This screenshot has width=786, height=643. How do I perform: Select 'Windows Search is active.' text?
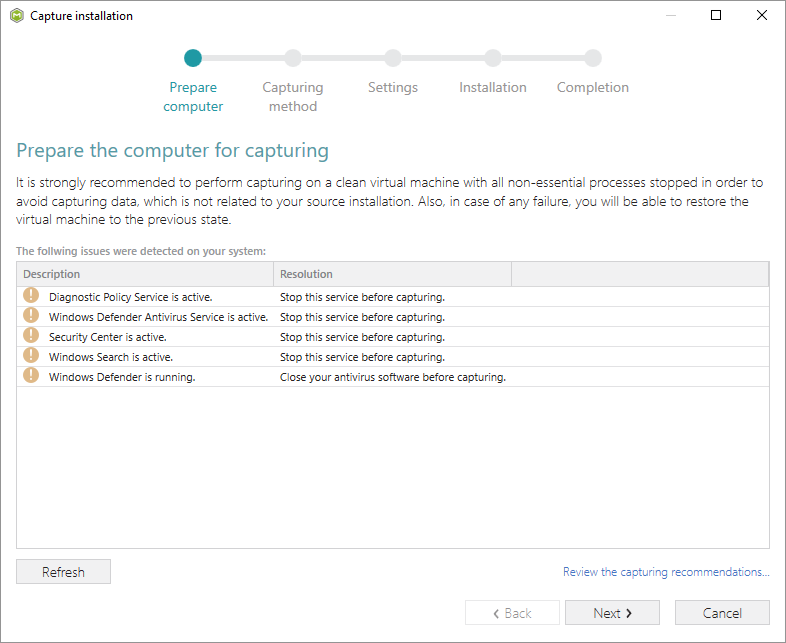tap(111, 357)
